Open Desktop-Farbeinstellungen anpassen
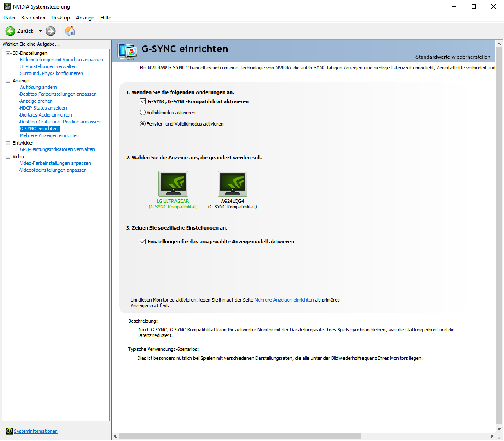504x441 pixels. coord(58,94)
